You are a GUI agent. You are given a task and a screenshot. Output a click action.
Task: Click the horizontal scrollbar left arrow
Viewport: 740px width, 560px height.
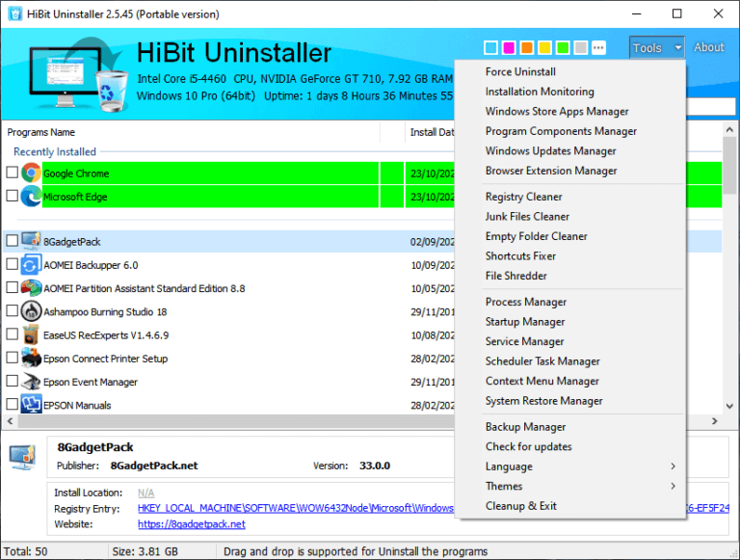pos(10,420)
